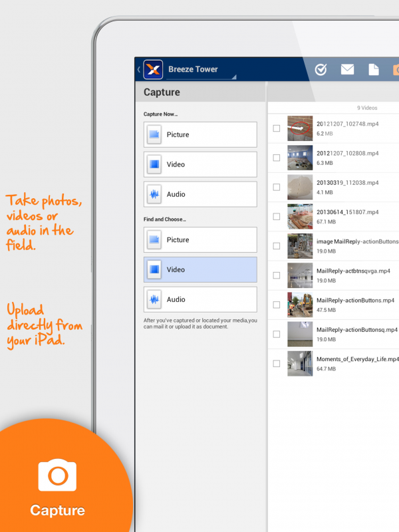Viewport: 399px width, 532px height.
Task: Open the documents page icon in header
Action: tap(374, 70)
